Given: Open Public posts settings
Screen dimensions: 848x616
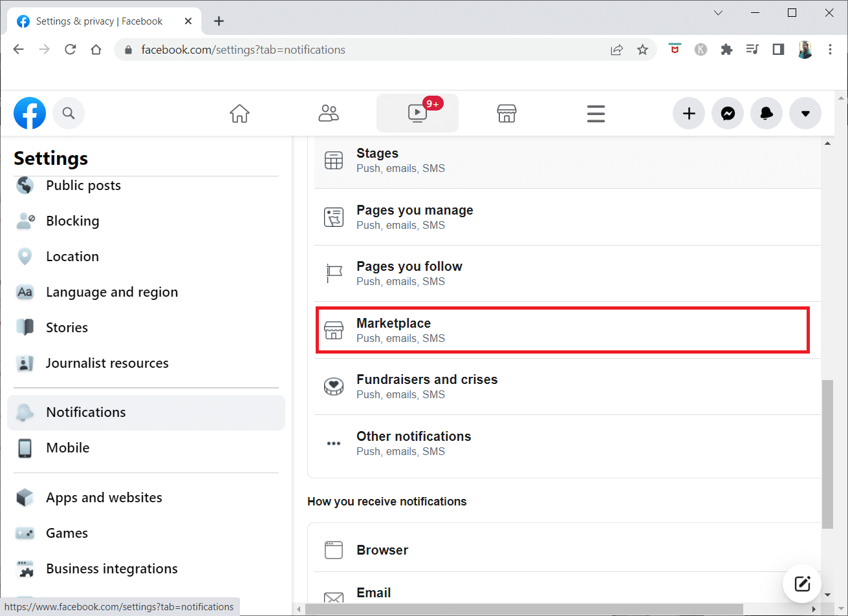Looking at the screenshot, I should [x=146, y=186].
